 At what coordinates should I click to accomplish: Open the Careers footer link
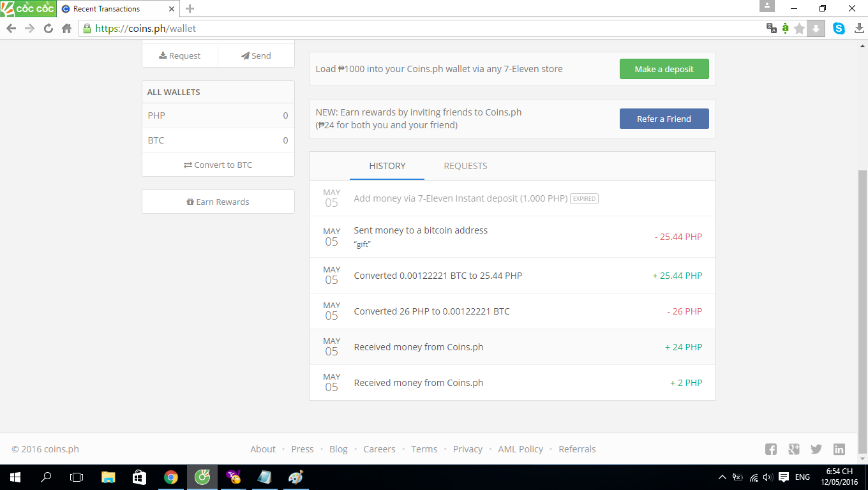click(x=380, y=449)
